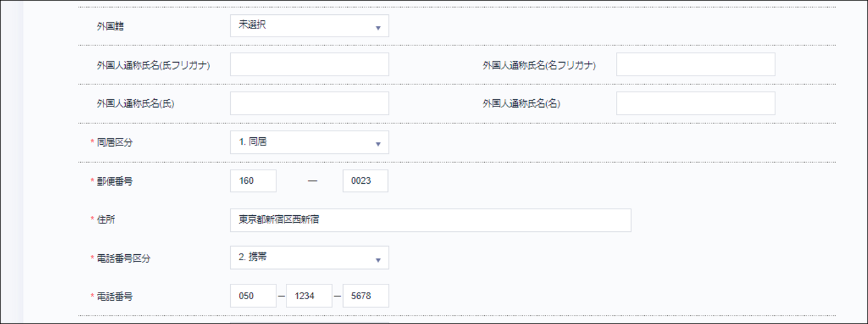Click the 郵便番号 field label
The width and height of the screenshot is (868, 324).
(115, 182)
